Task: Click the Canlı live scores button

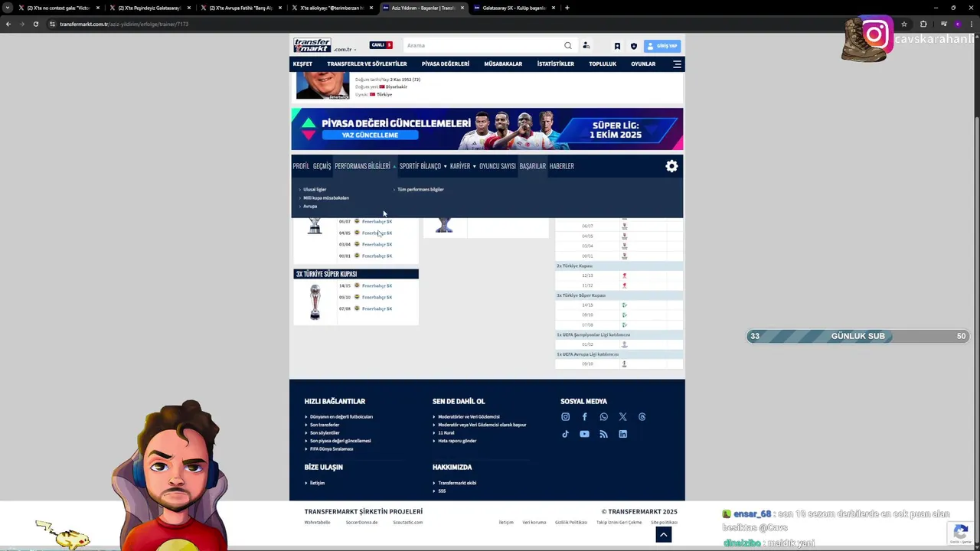Action: [381, 45]
